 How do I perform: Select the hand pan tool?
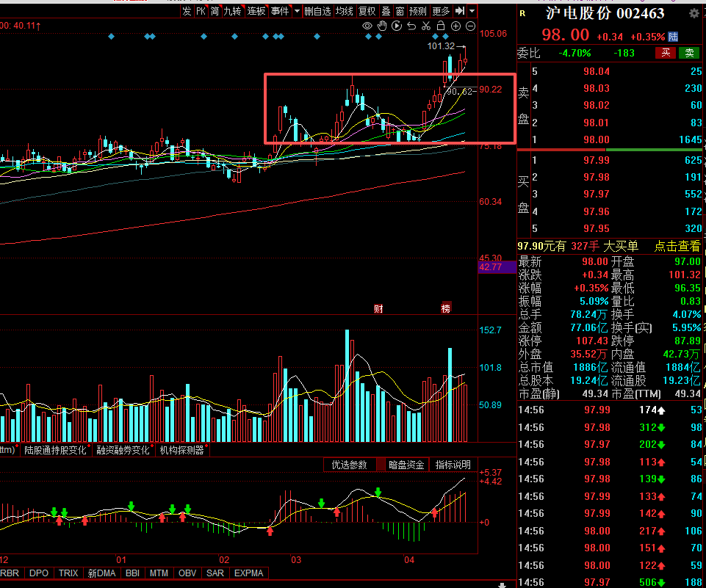pyautogui.click(x=382, y=26)
